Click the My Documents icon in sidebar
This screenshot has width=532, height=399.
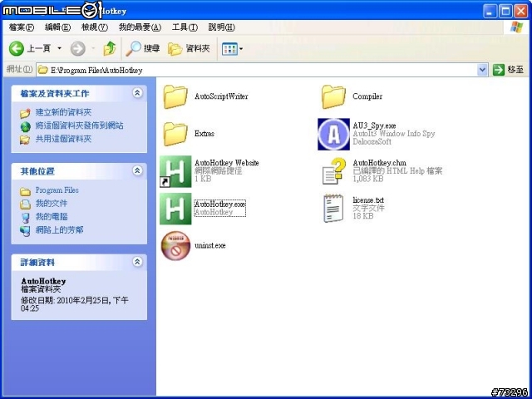click(x=25, y=204)
